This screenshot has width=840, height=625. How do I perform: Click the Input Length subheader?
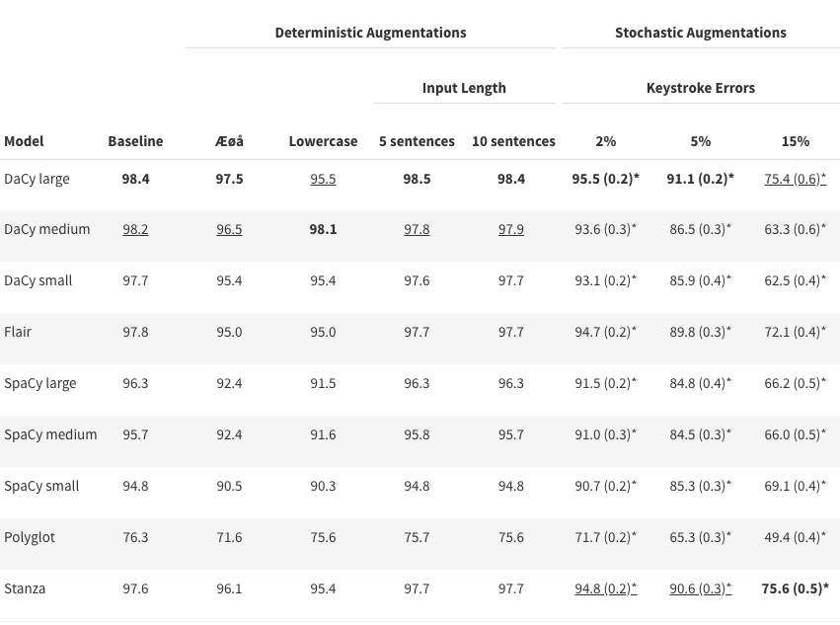tap(464, 88)
